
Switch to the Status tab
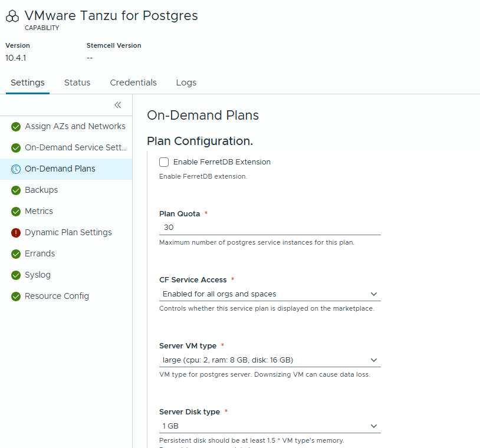coord(77,83)
